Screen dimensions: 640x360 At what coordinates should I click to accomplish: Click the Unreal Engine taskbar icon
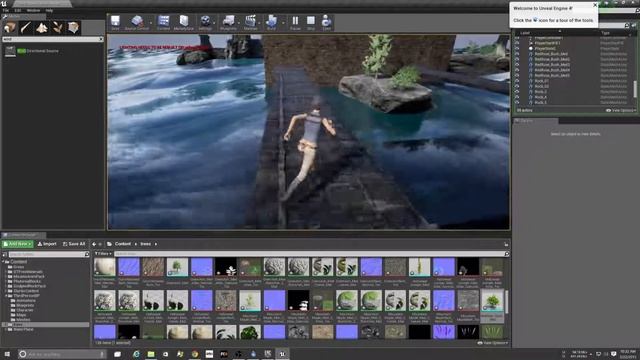pos(282,354)
